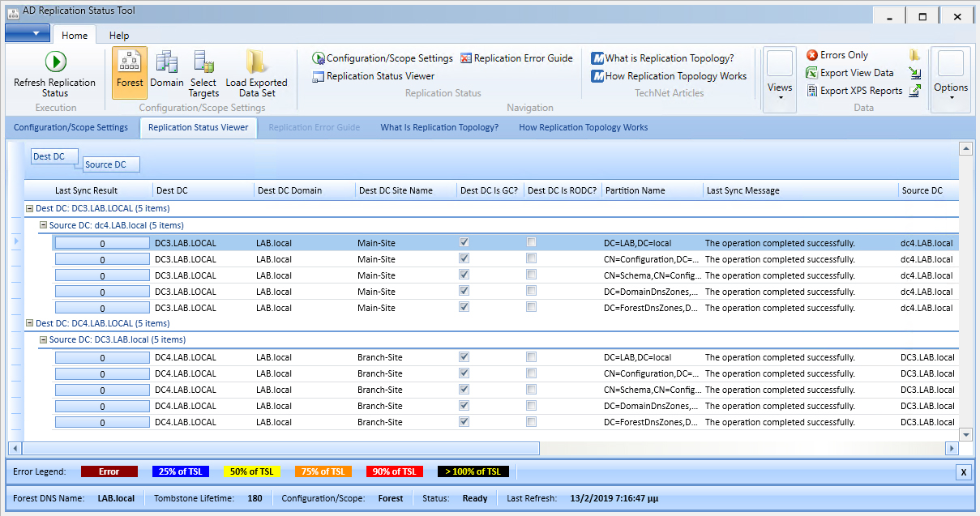Open What is Replication Topology? TechNet article
Viewport: 980px width, 516px height.
[x=662, y=58]
